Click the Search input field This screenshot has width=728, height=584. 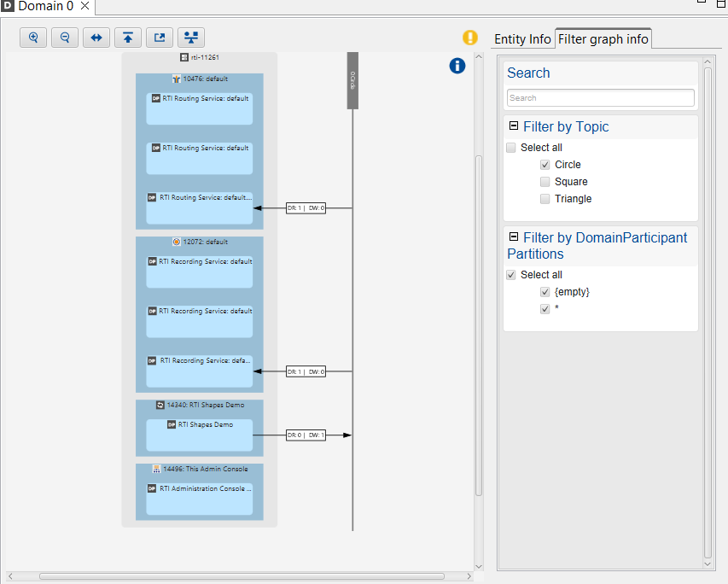pos(600,97)
